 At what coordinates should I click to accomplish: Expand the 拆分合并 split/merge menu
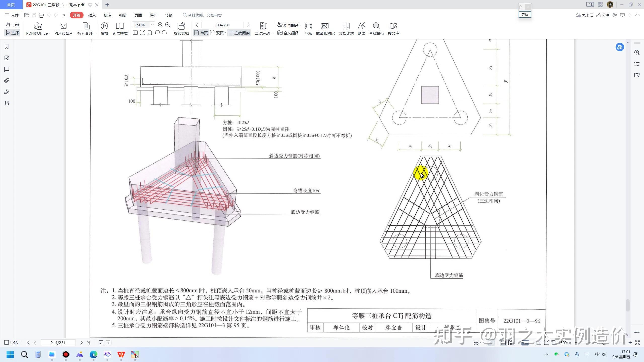click(x=86, y=29)
